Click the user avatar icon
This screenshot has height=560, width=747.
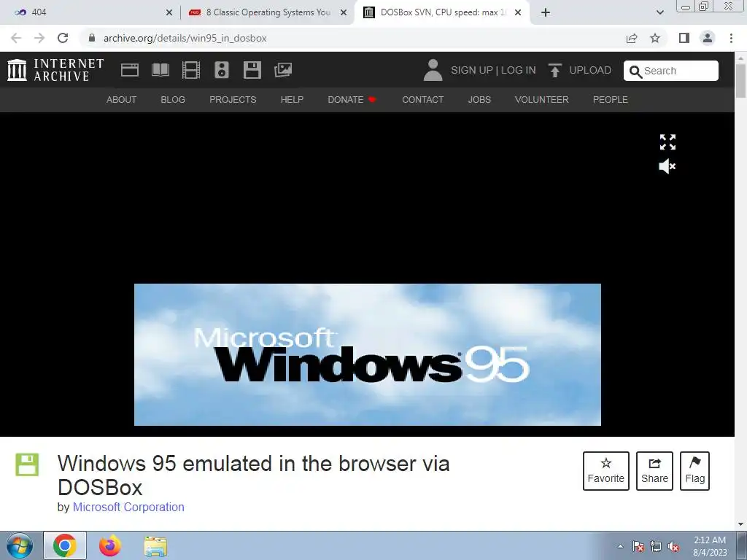pyautogui.click(x=433, y=70)
